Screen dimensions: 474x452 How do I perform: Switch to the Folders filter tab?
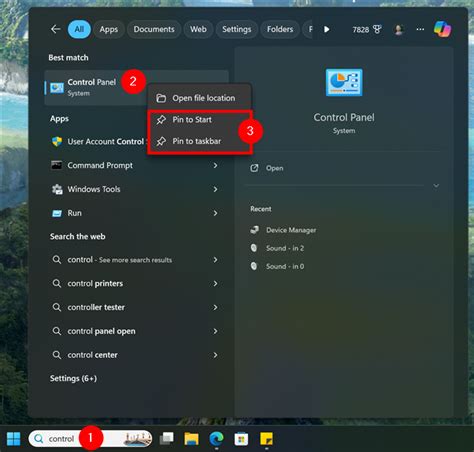click(x=280, y=29)
